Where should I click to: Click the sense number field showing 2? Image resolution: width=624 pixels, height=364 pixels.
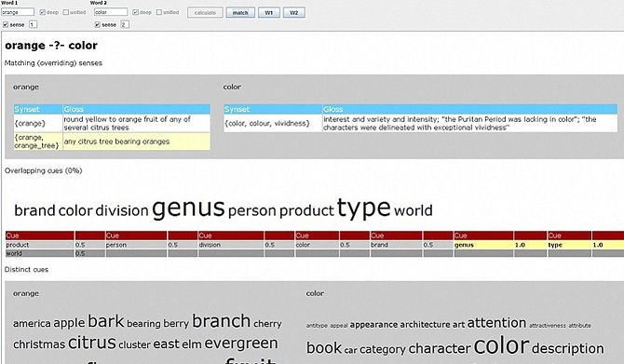coord(125,24)
